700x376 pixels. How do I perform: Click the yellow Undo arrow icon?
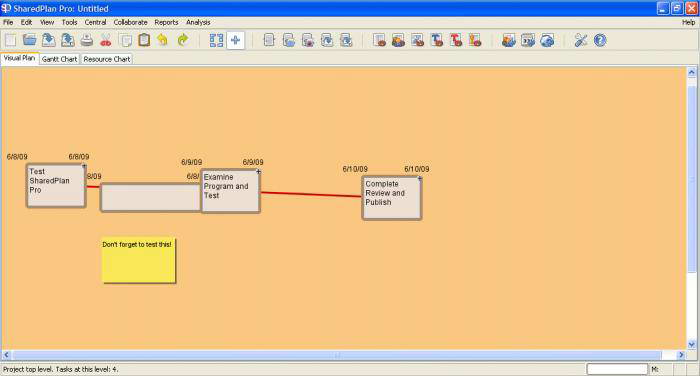162,40
